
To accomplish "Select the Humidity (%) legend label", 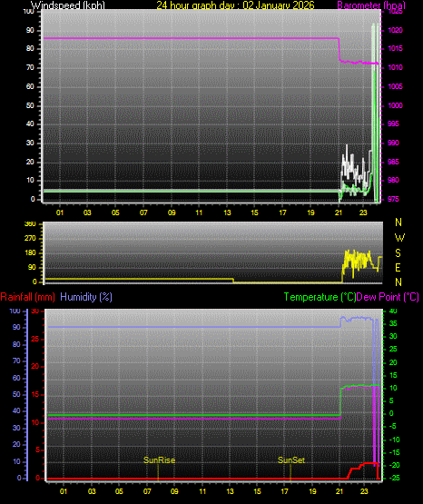I will coord(86,297).
